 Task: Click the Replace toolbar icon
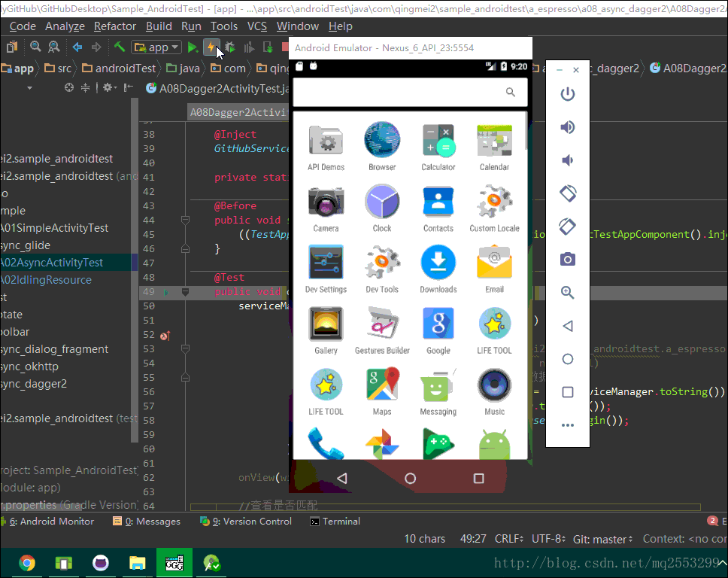pyautogui.click(x=54, y=47)
